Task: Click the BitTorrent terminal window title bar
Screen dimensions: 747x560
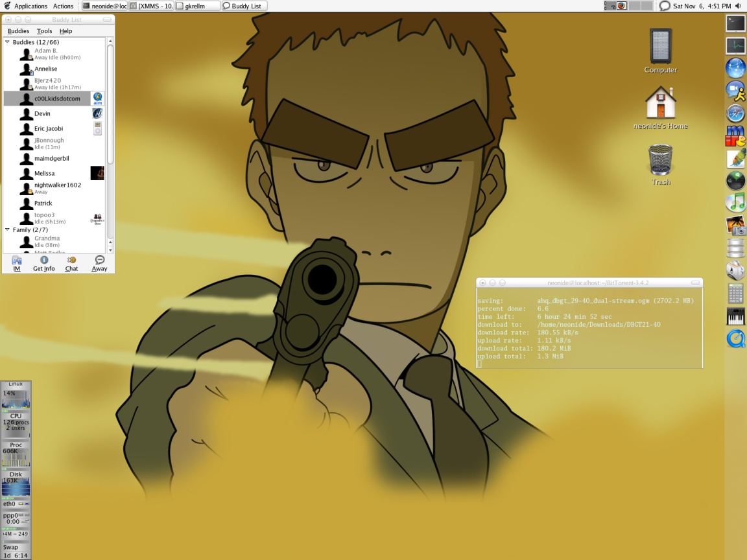Action: point(589,283)
